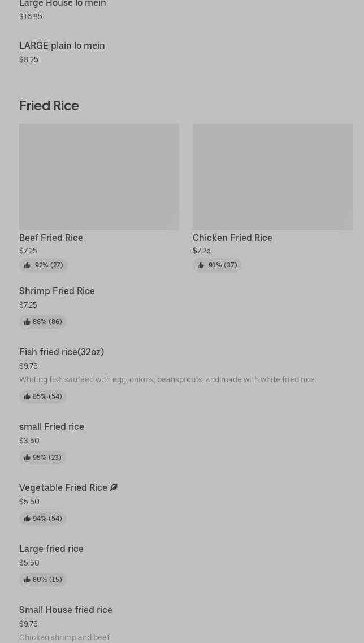
Task: Click thumbs-up icon on Fish fried rice rating
Action: click(x=27, y=396)
